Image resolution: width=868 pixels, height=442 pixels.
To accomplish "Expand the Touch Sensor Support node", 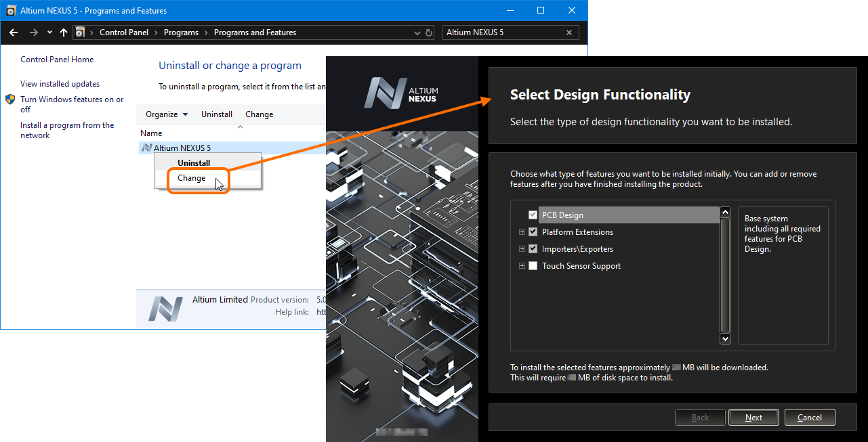I will coord(522,266).
